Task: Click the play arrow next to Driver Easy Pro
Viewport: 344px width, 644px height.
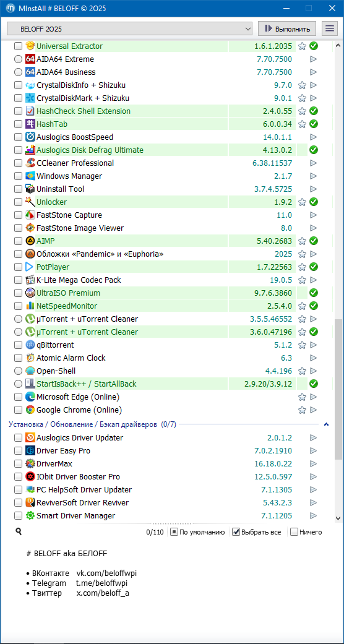Action: pyautogui.click(x=313, y=451)
